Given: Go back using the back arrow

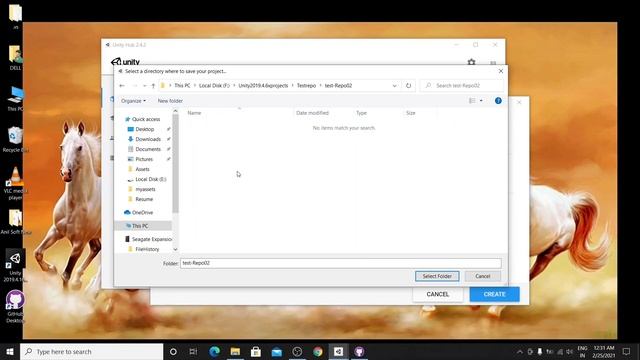Looking at the screenshot, I should (x=122, y=86).
